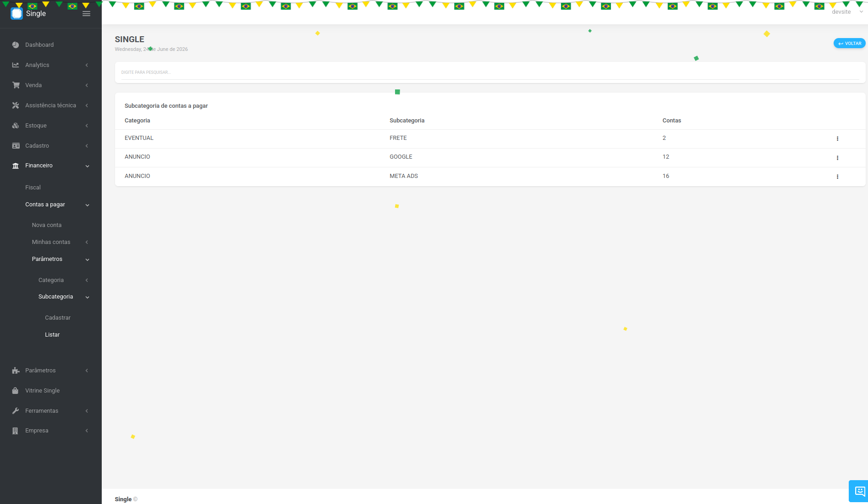Open Dashboard in the sidebar
Viewport: 868px width, 504px height.
[x=39, y=45]
